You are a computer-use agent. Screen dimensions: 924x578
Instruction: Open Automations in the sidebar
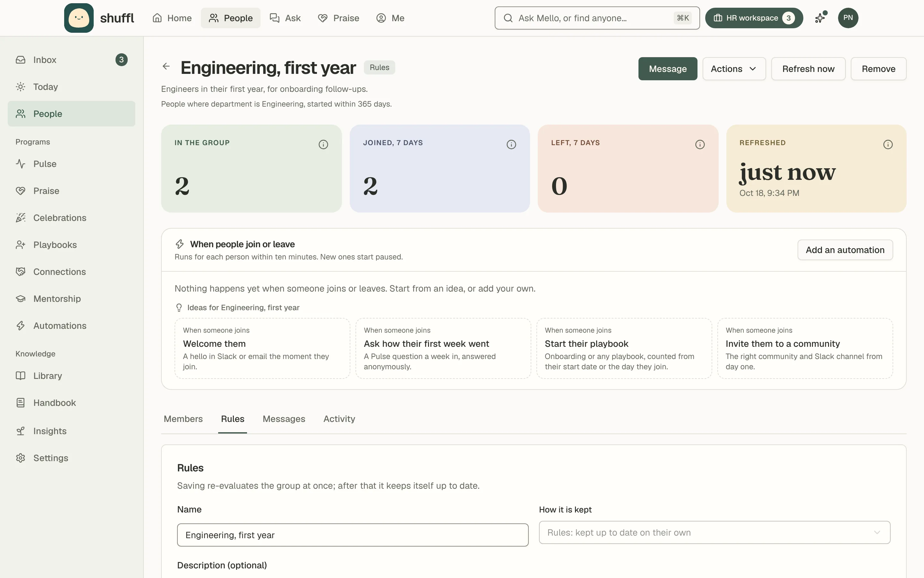tap(72, 326)
